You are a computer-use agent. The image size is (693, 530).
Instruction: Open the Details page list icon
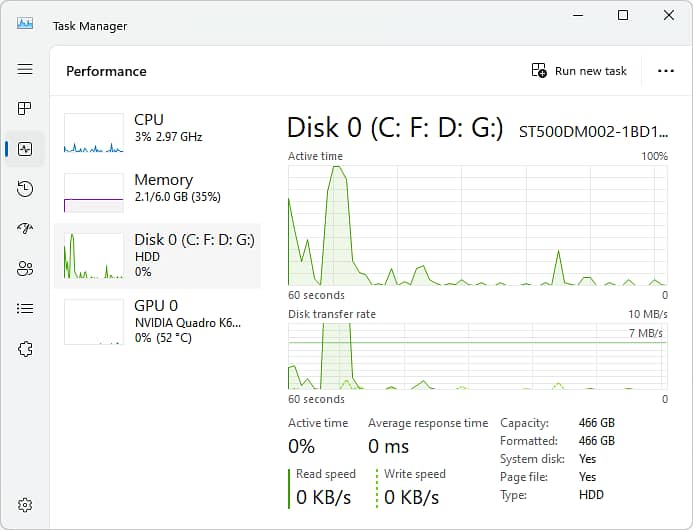25,308
